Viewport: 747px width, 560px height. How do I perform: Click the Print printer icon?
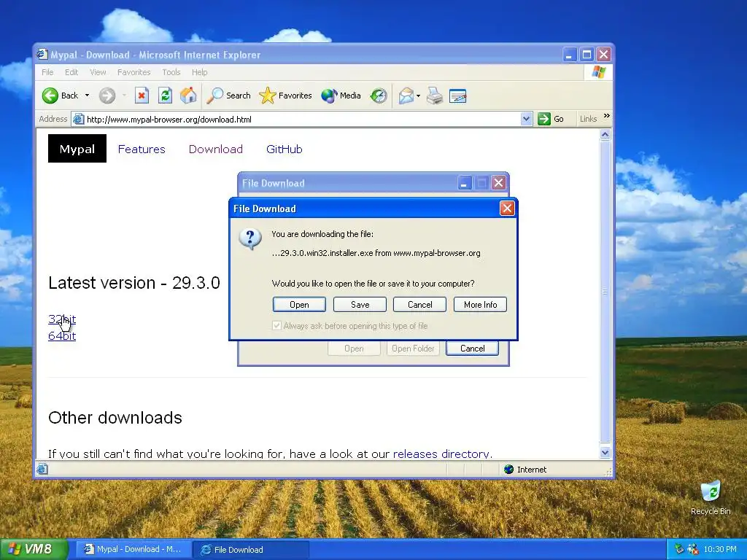pyautogui.click(x=435, y=96)
